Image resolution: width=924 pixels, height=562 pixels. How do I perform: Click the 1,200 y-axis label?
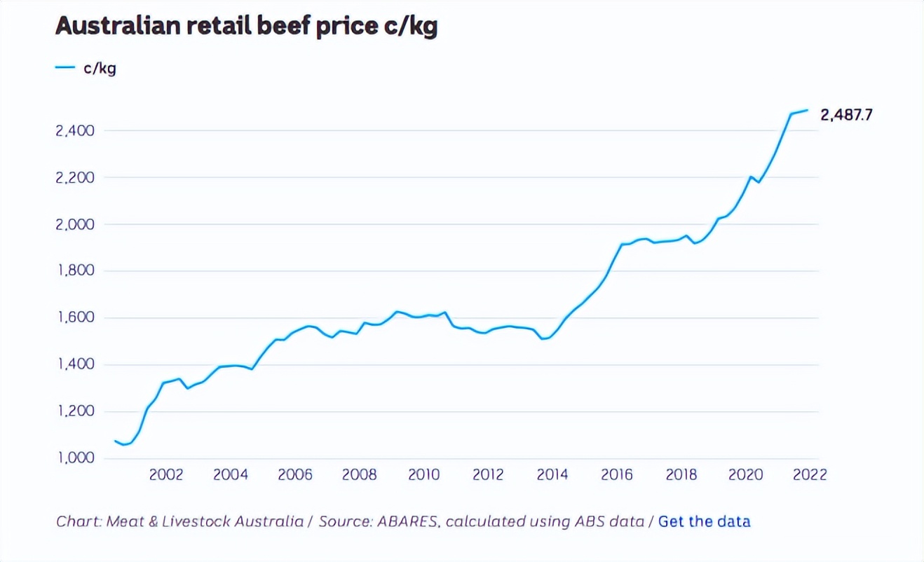coord(76,411)
